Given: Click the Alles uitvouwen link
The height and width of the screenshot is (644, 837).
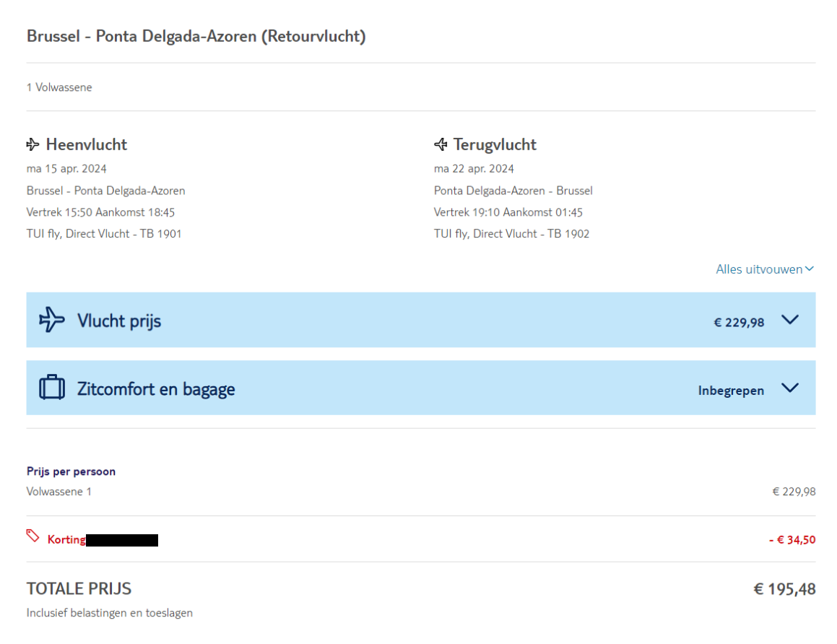Looking at the screenshot, I should tap(759, 269).
